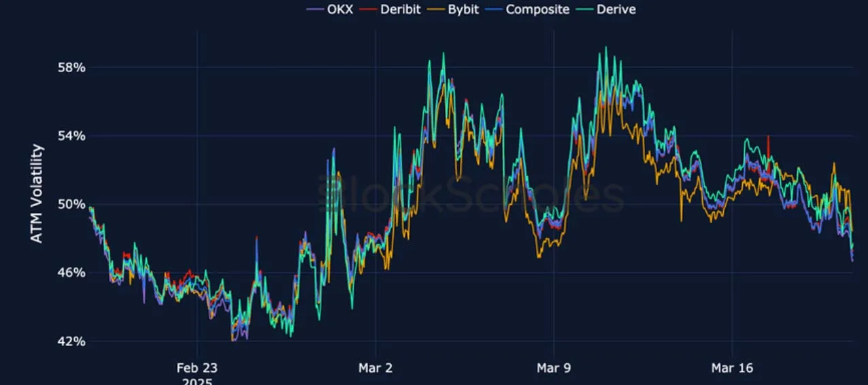Toggle the OKX series in legend
The width and height of the screenshot is (868, 385).
tap(329, 10)
